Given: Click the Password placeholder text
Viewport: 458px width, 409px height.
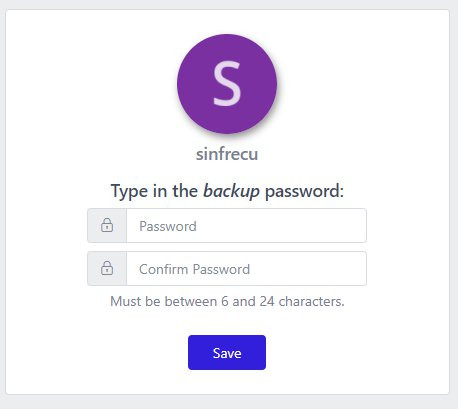Looking at the screenshot, I should click(168, 226).
